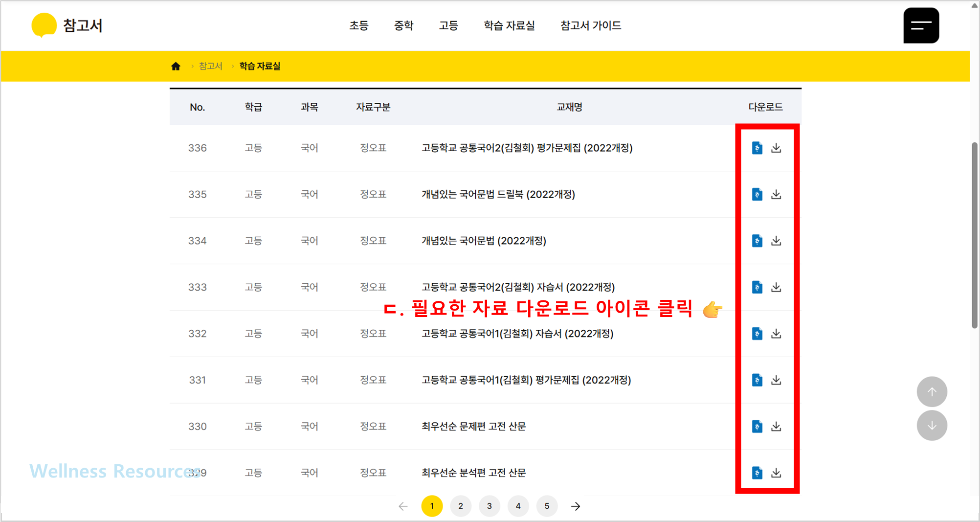Screen dimensions: 980x522
Task: Download 공통국어1 평가문제집 row 331 file
Action: tap(776, 380)
